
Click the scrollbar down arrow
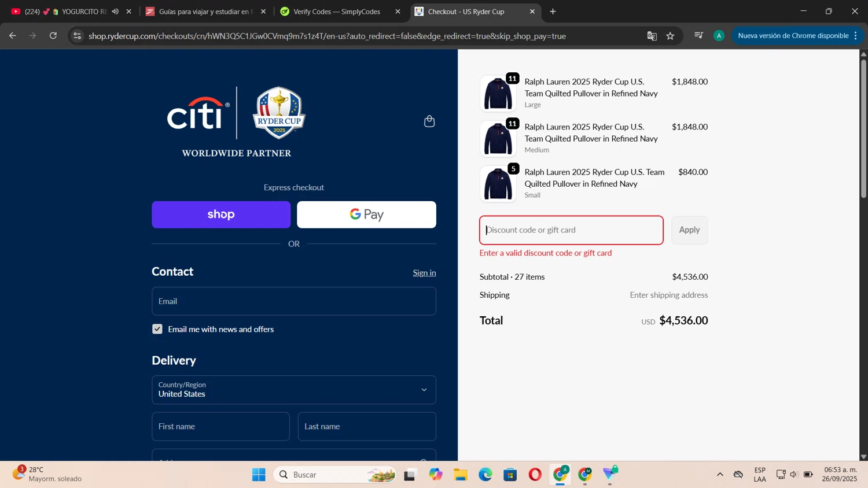tap(863, 457)
